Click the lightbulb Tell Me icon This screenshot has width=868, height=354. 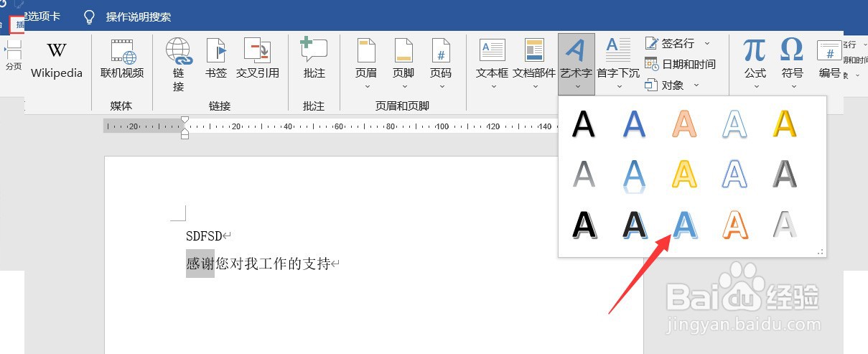pyautogui.click(x=89, y=17)
